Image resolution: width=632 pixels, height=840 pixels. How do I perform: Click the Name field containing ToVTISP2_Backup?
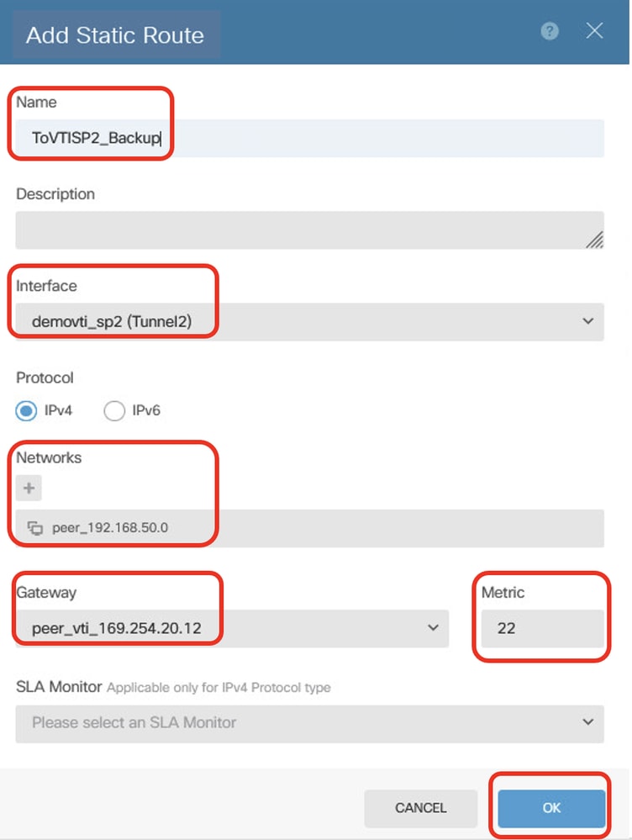pyautogui.click(x=309, y=138)
